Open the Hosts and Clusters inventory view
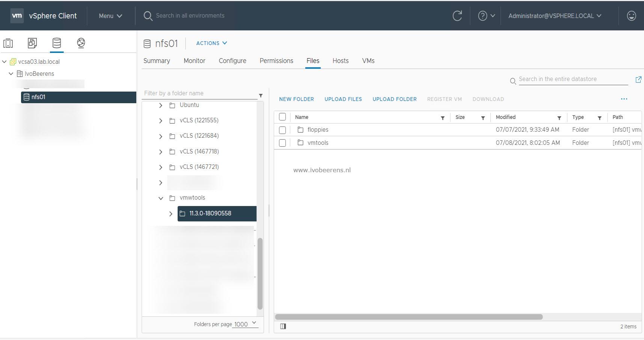Image resolution: width=644 pixels, height=340 pixels. [8, 43]
